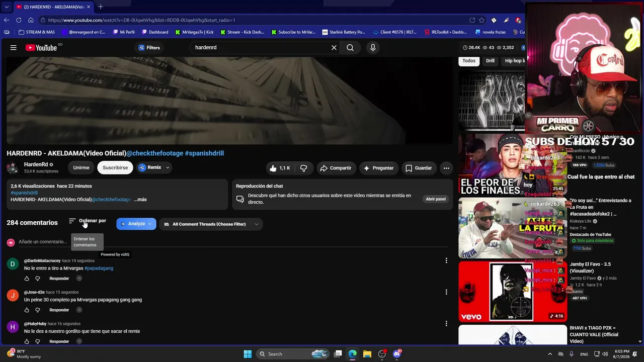
Task: Save the video with Guardar
Action: (x=419, y=168)
